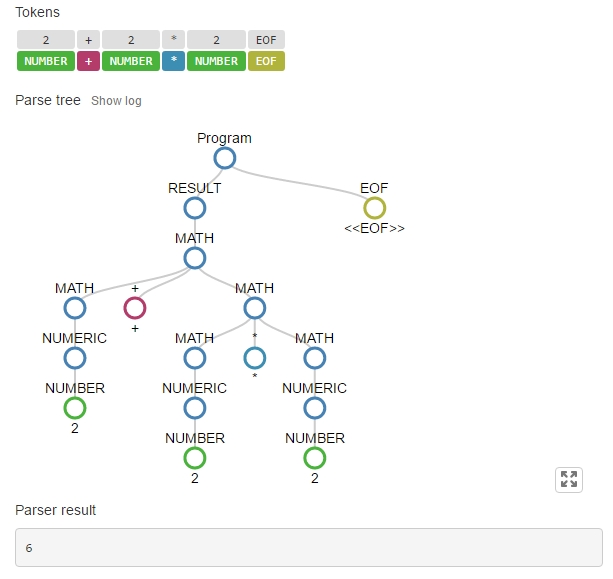Select the olive EOF token badge
The height and width of the screenshot is (579, 613).
point(266,61)
